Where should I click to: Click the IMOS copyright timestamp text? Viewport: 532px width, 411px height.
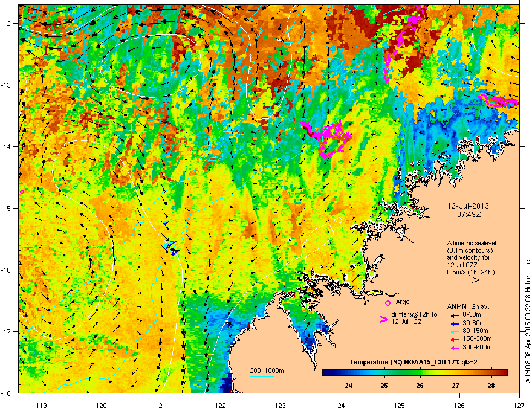528,322
